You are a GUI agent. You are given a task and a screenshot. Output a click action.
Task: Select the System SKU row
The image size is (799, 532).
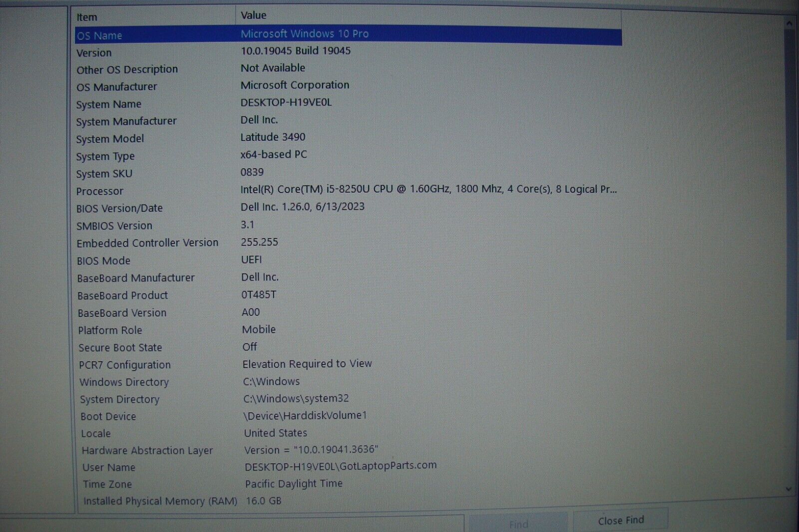[x=349, y=173]
